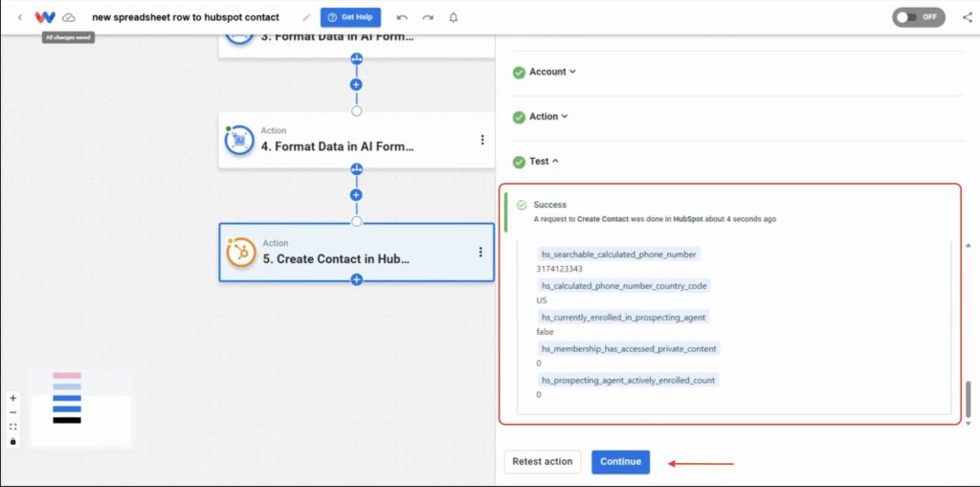
Task: Click the minimap overview thumbnail
Action: tap(80, 408)
